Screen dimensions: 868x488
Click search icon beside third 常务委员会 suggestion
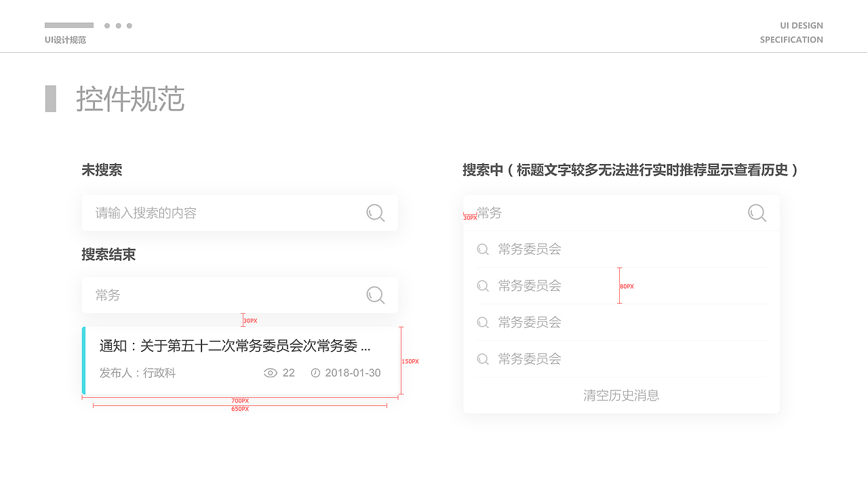(x=483, y=323)
